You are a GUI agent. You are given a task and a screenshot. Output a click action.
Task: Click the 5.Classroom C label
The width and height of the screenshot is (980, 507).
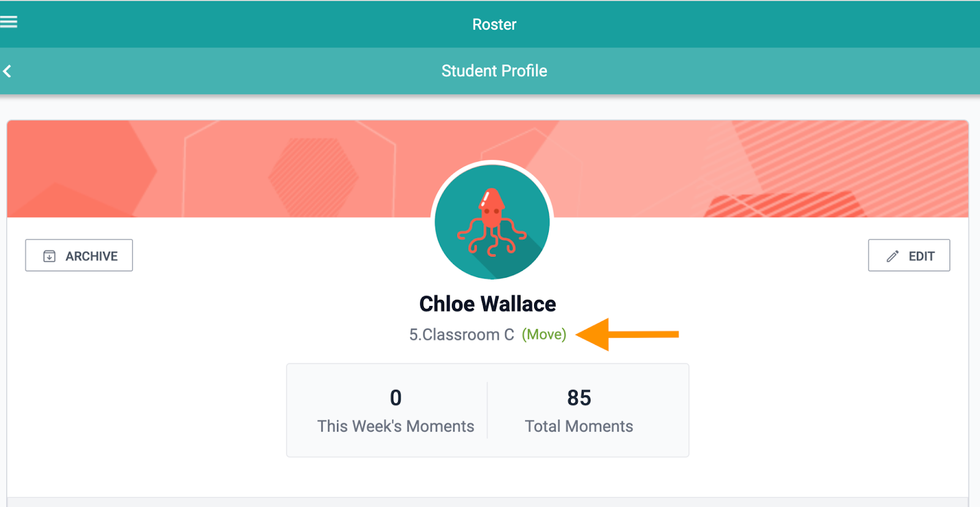pyautogui.click(x=462, y=335)
